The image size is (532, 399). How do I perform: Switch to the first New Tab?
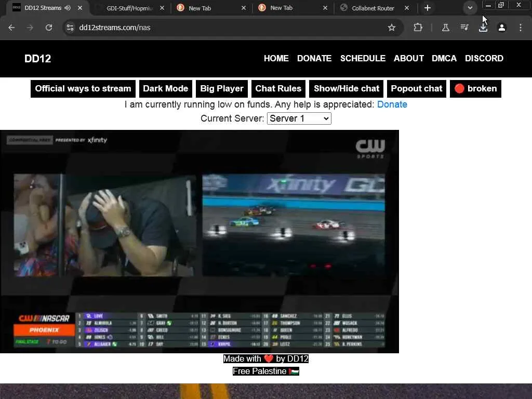point(210,8)
